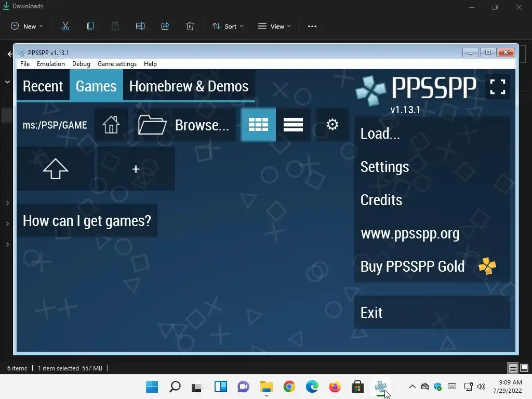Viewport: 532px width, 399px height.
Task: Go to the home folder in PPSSPP
Action: coord(111,125)
